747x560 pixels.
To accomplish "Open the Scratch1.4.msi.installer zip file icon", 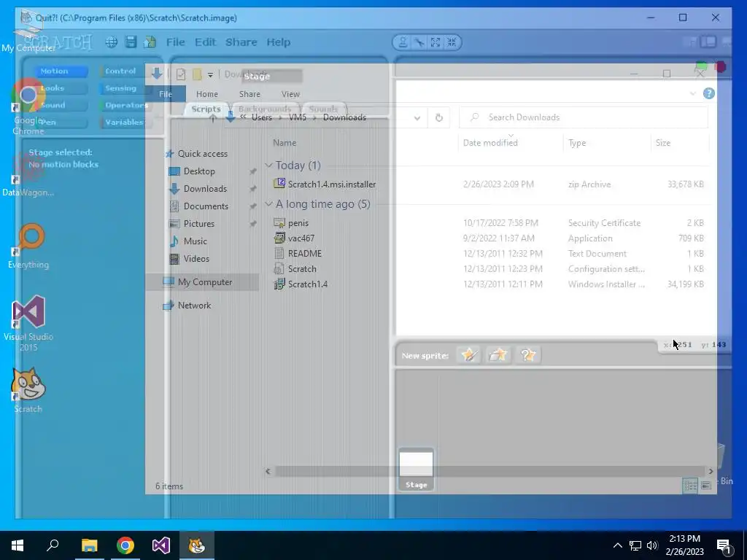I will [279, 184].
